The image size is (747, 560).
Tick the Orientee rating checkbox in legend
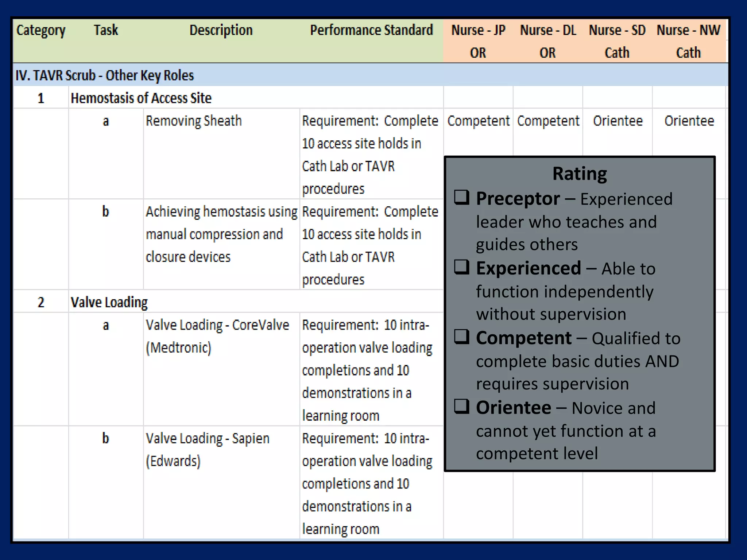(461, 406)
